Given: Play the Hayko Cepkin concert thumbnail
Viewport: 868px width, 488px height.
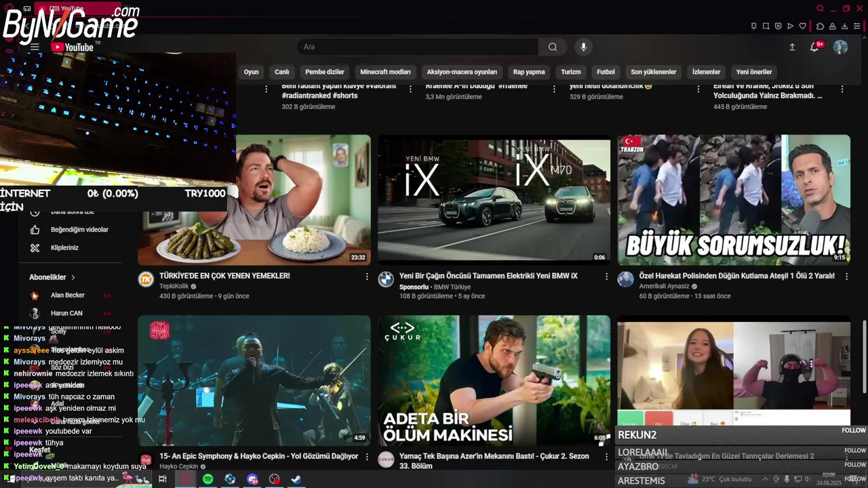Looking at the screenshot, I should 254,380.
